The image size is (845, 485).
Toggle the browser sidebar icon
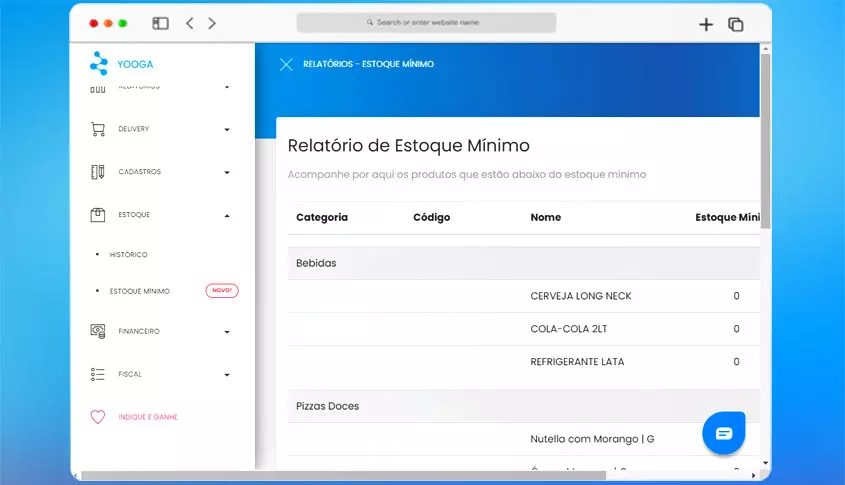coord(161,23)
